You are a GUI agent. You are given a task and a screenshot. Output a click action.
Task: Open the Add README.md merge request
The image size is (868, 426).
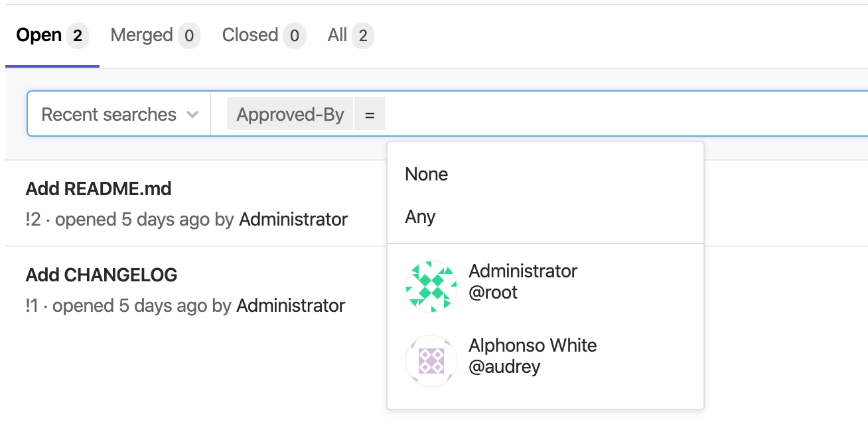pos(99,189)
